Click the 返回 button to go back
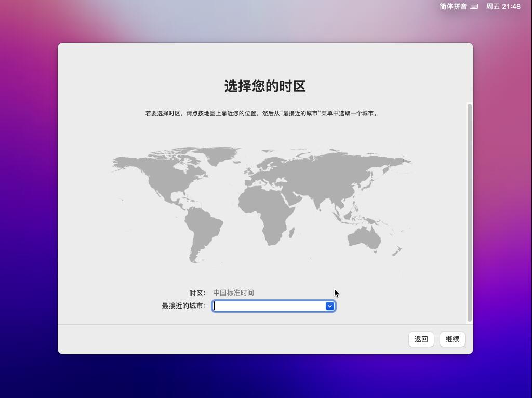Screen dimensions: 532x398 pyautogui.click(x=421, y=339)
